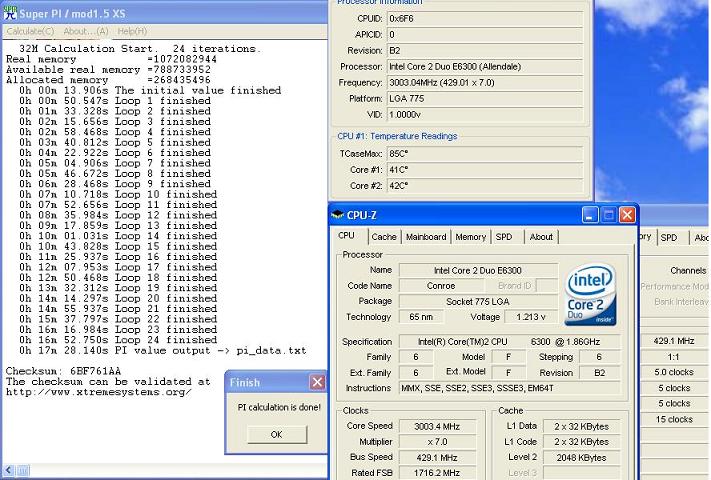Click the Super PI title bar icon
The image size is (711, 480).
[x=10, y=13]
